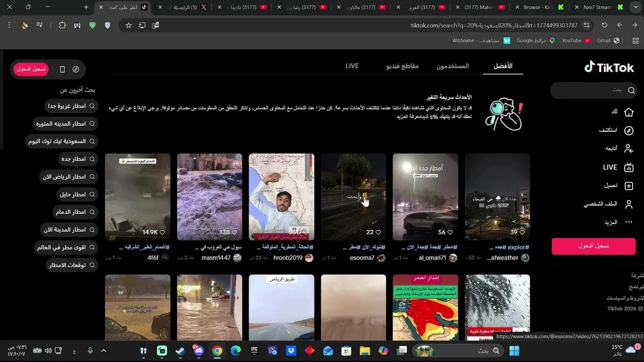
Task: Switch to X الرئيسية browser tab
Action: pos(184,7)
